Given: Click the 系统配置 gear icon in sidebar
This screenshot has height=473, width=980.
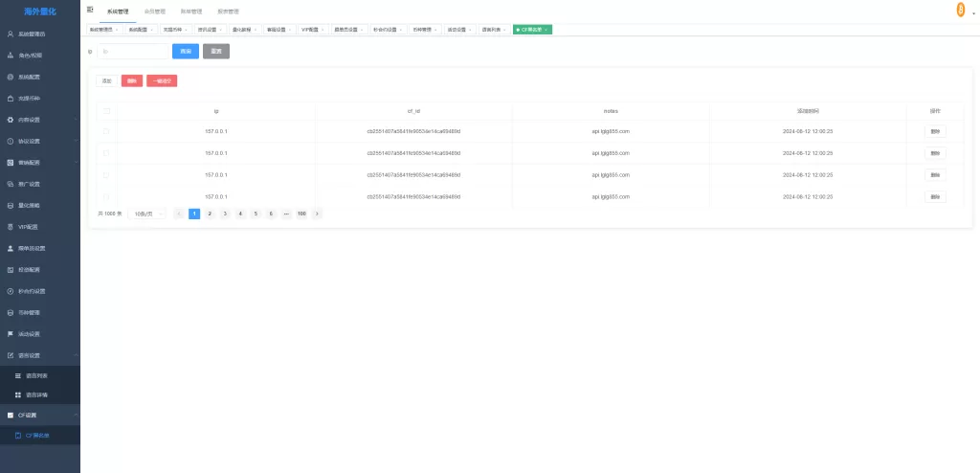Looking at the screenshot, I should [11, 77].
